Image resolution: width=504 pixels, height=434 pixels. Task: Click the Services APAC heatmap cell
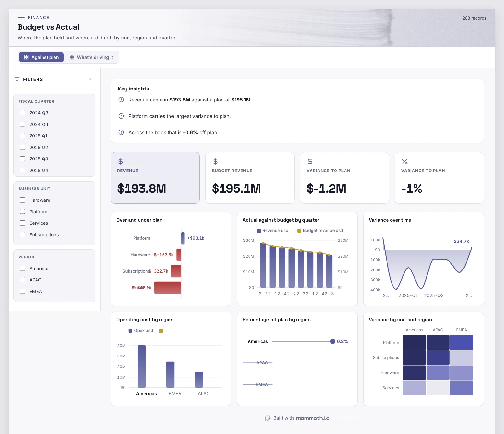(x=438, y=388)
